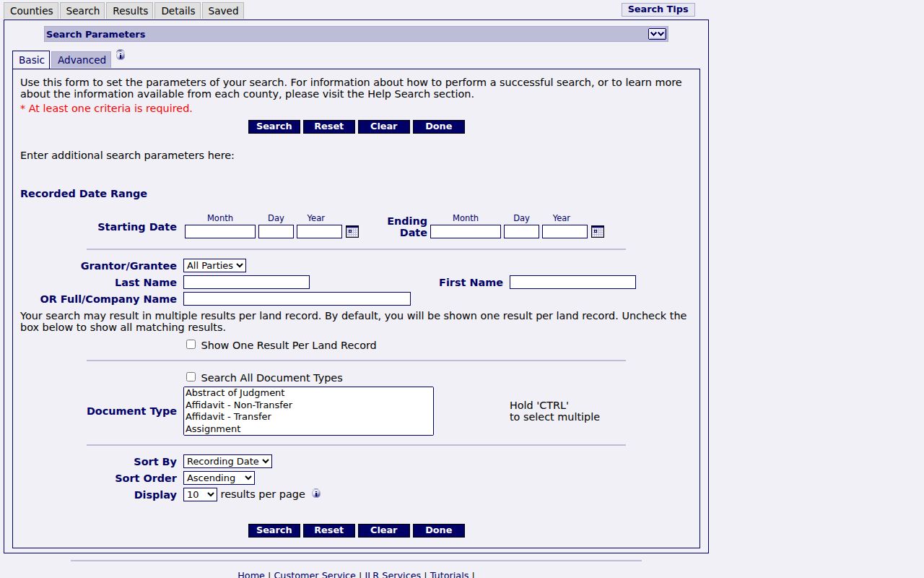Open the Display results per page dropdown

200,494
